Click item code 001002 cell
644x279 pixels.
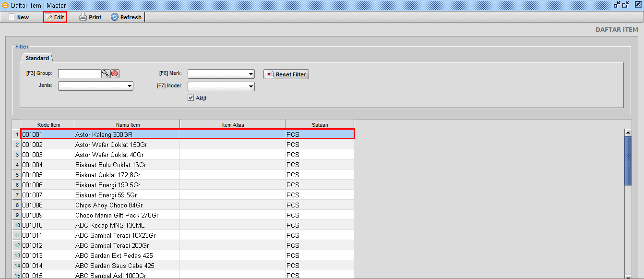tap(48, 145)
